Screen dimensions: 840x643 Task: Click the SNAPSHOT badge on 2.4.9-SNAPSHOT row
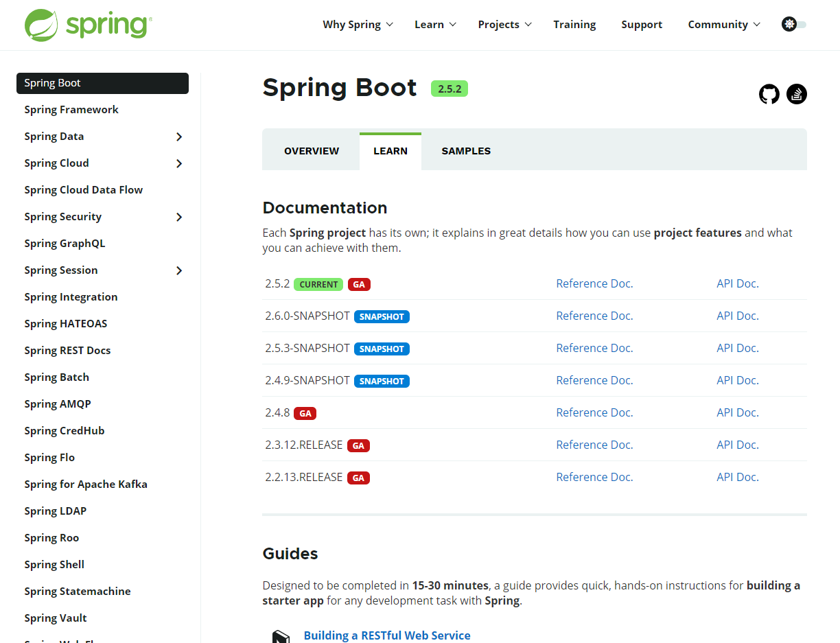click(382, 381)
